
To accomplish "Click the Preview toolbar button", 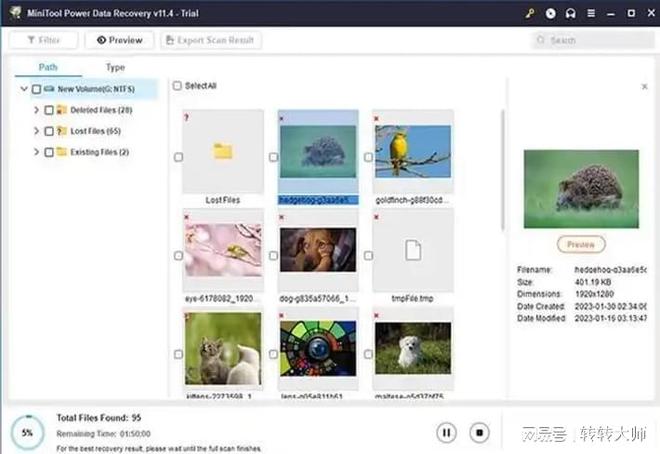I will 120,40.
